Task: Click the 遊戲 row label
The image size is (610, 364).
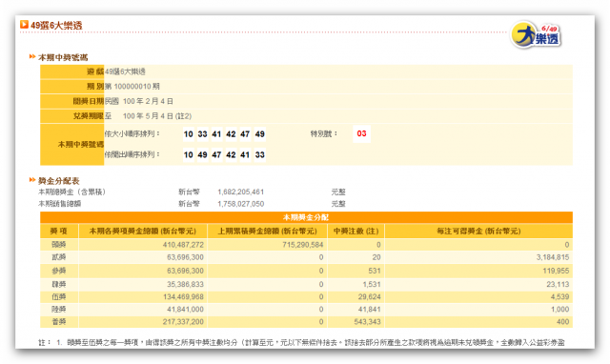Action: [95, 71]
